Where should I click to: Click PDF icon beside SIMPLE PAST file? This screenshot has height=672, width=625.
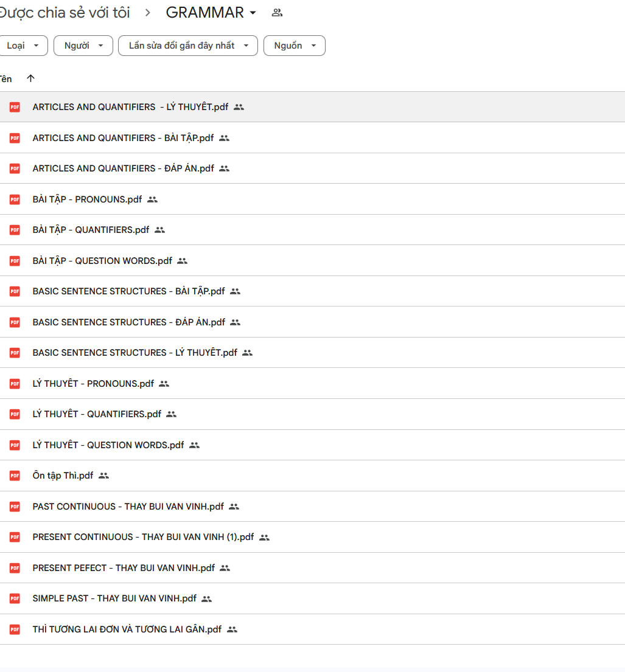[15, 598]
